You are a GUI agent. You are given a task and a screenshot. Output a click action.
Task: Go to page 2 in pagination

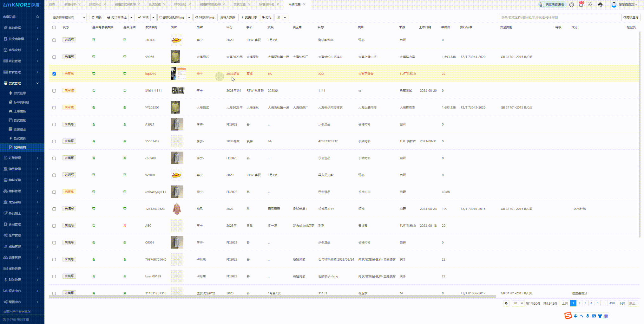[579, 303]
